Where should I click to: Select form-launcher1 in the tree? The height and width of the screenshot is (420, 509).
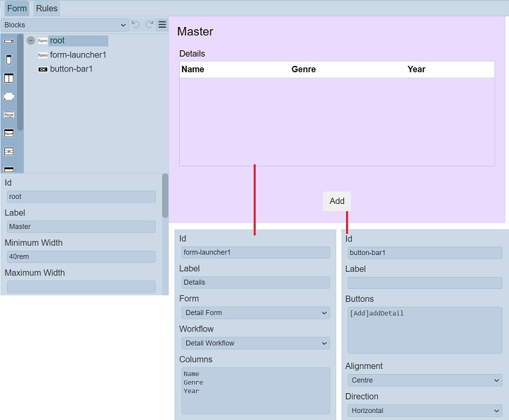[x=78, y=55]
